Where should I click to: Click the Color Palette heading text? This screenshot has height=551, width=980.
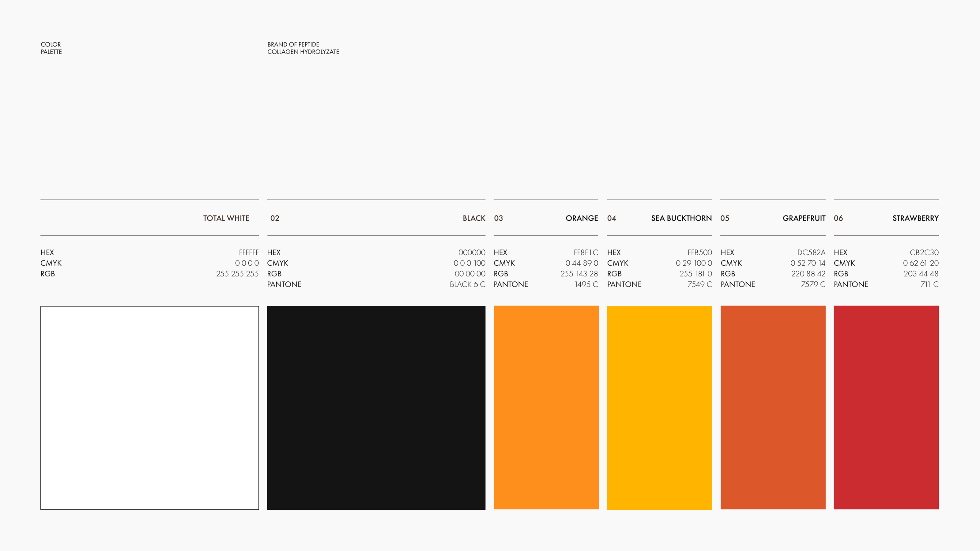tap(51, 48)
